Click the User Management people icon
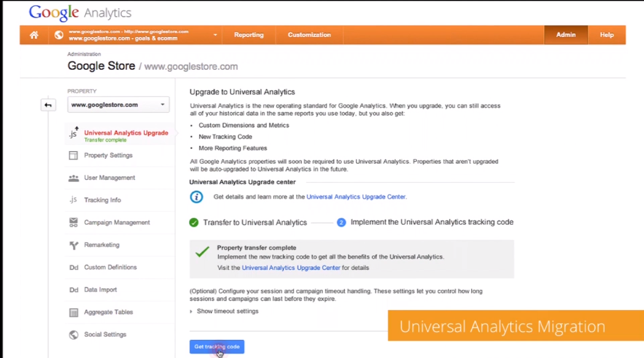 point(73,178)
